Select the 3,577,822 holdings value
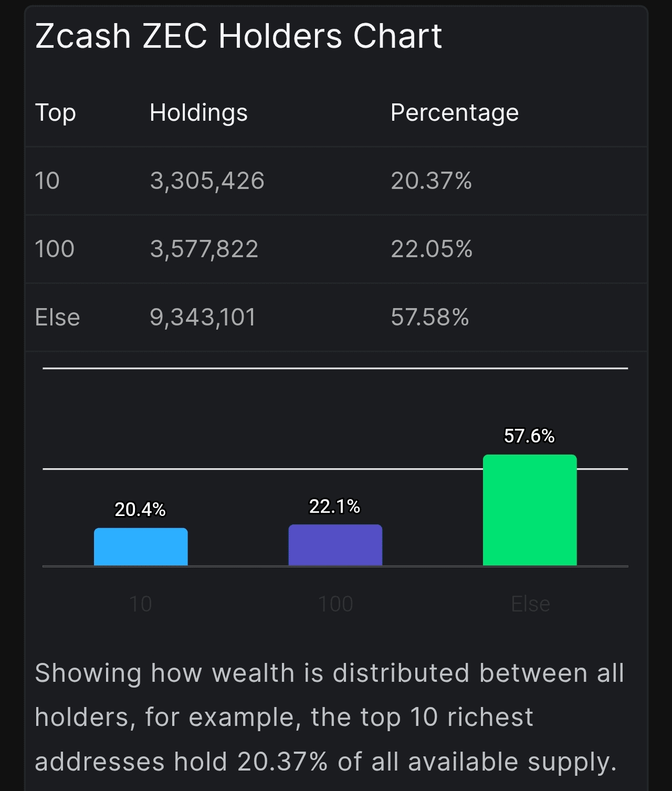 204,249
